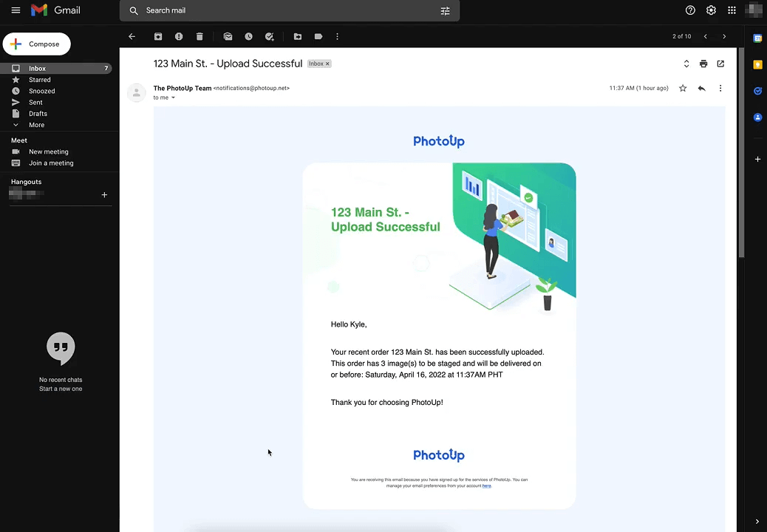Open Google Calendar side panel

[757, 38]
